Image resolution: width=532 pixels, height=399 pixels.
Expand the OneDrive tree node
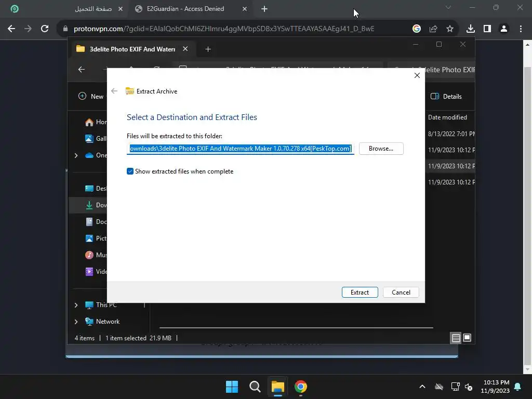click(x=76, y=155)
